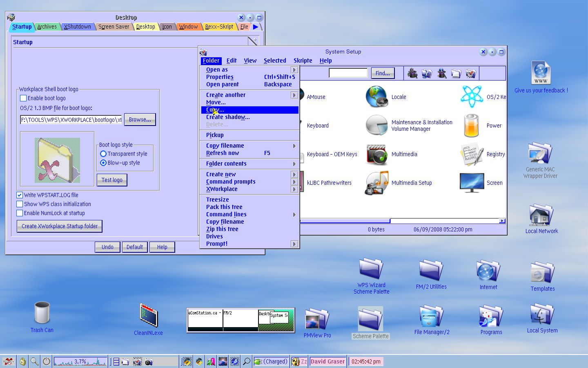Click Create XWorkplace Startup folder button
Image resolution: width=588 pixels, height=368 pixels.
pyautogui.click(x=60, y=226)
